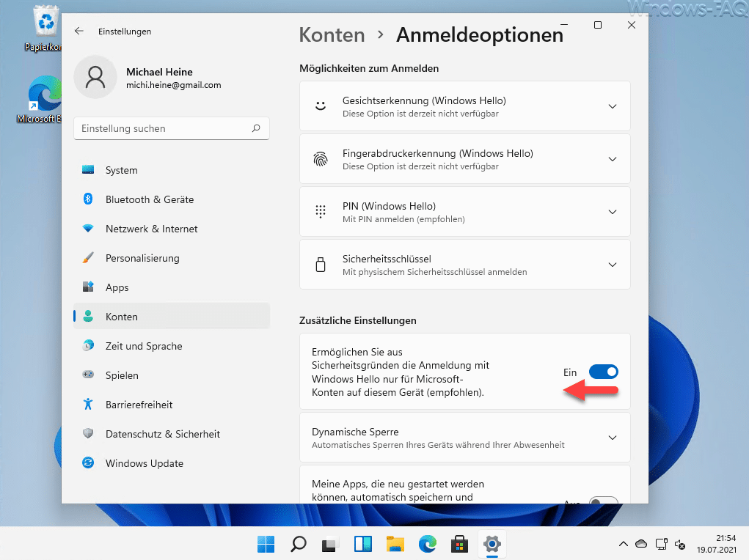Expand Gesichtserkennung (Windows Hello) chevron
The width and height of the screenshot is (749, 560).
coord(613,106)
